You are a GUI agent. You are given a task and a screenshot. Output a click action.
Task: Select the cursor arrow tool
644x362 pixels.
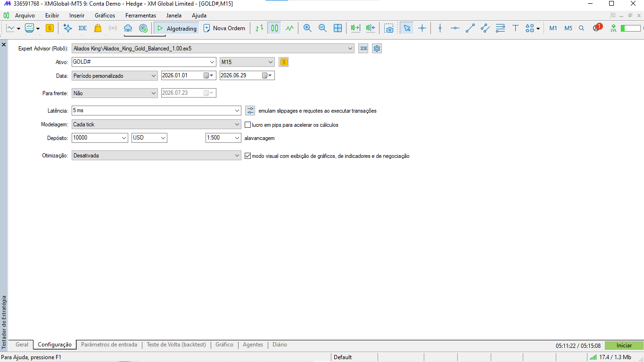pos(407,28)
